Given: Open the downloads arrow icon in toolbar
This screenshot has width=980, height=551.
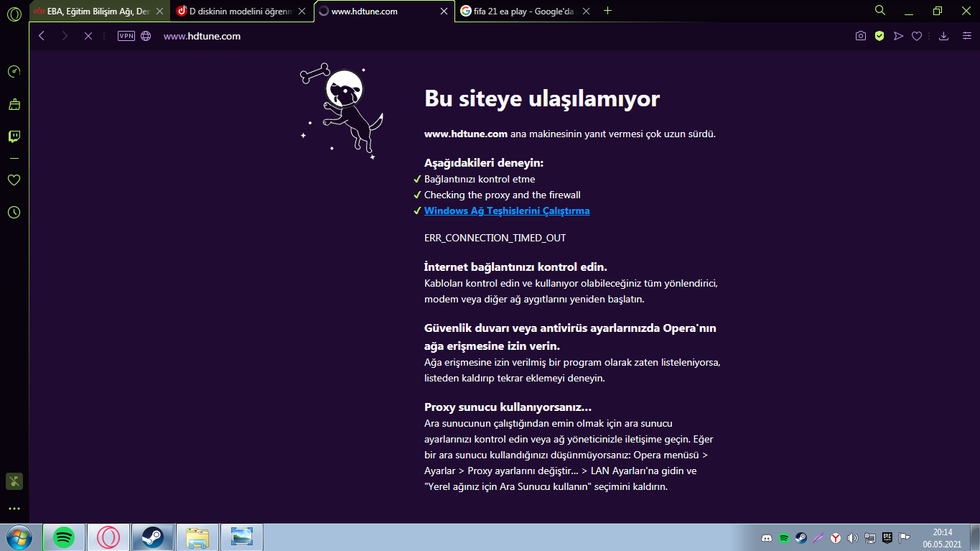Looking at the screenshot, I should [944, 36].
